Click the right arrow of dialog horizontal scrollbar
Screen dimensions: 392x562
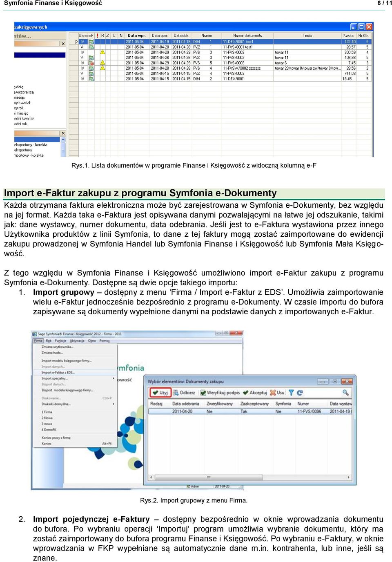348,477
